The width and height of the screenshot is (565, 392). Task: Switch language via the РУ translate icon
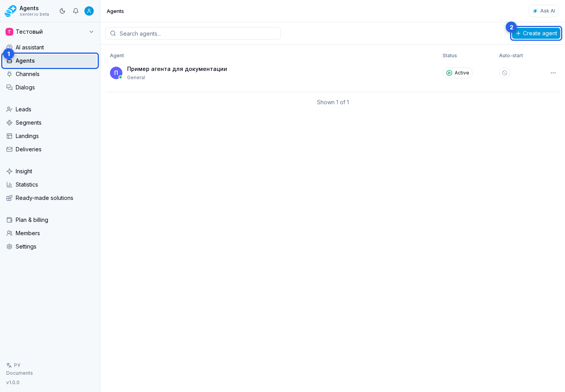point(13,365)
